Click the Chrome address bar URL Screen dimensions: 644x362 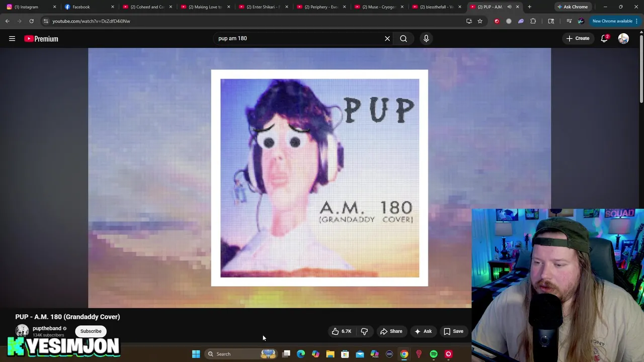[x=91, y=21]
